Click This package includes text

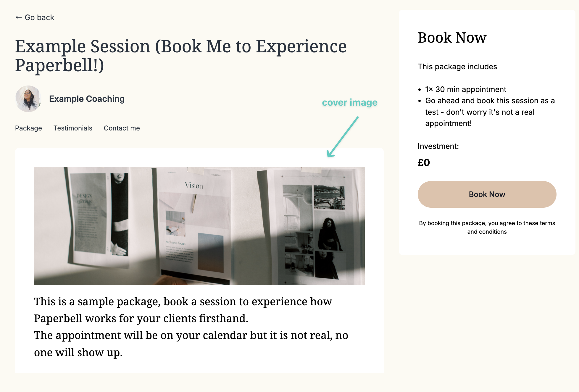point(457,67)
